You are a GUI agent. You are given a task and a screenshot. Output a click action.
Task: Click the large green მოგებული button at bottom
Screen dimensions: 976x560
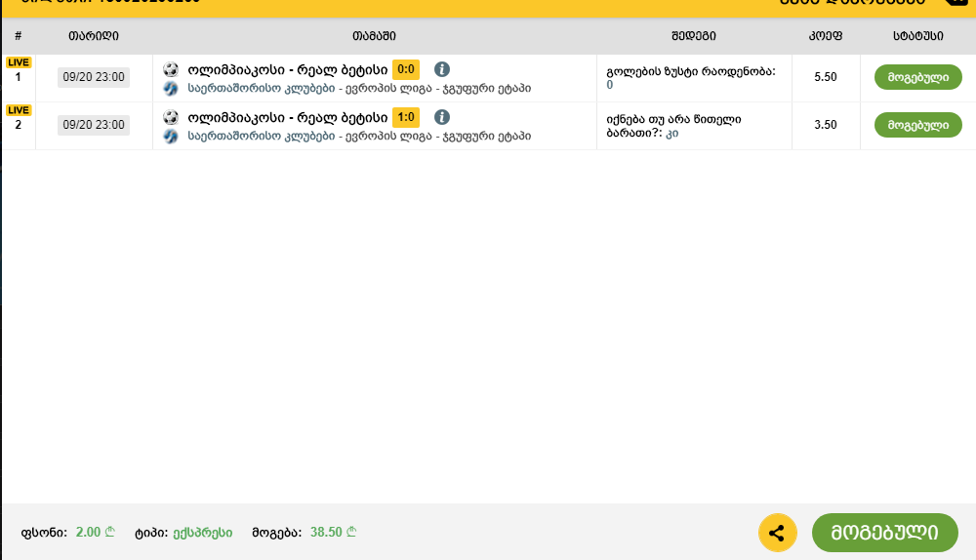click(x=884, y=533)
